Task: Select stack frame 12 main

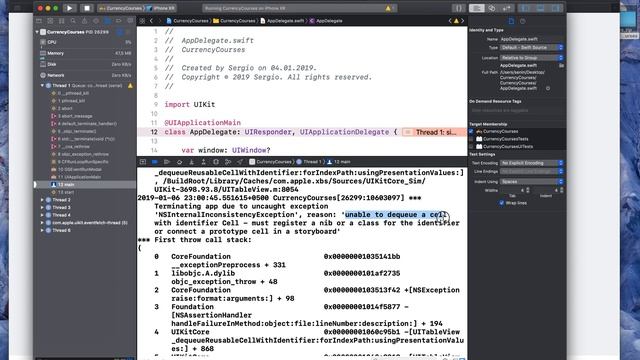Action: coord(85,184)
